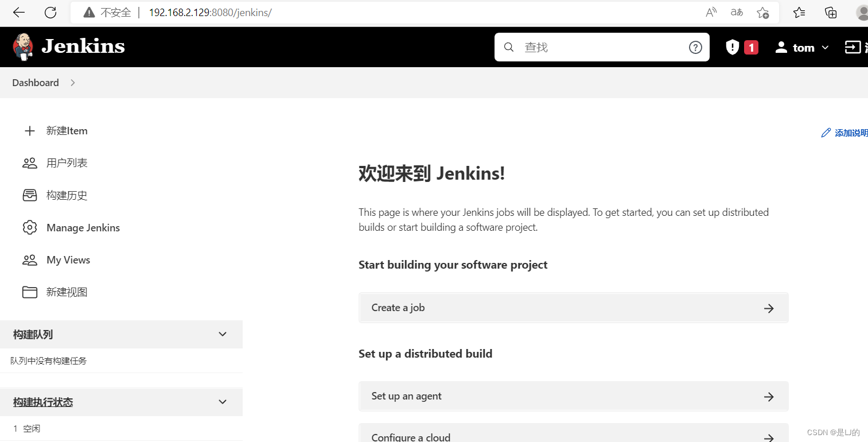Click the browser address bar URL
The image size is (868, 442).
pos(210,13)
